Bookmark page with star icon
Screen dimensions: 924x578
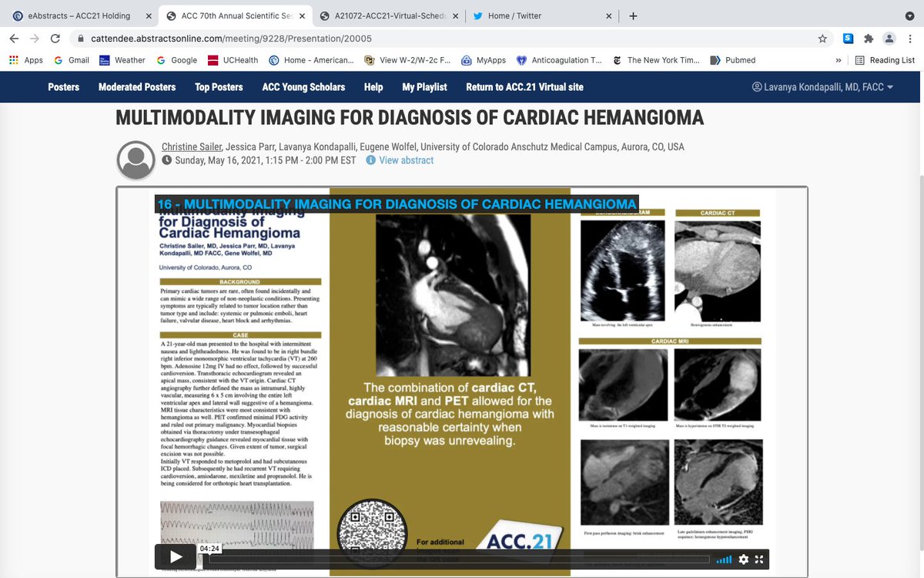822,39
